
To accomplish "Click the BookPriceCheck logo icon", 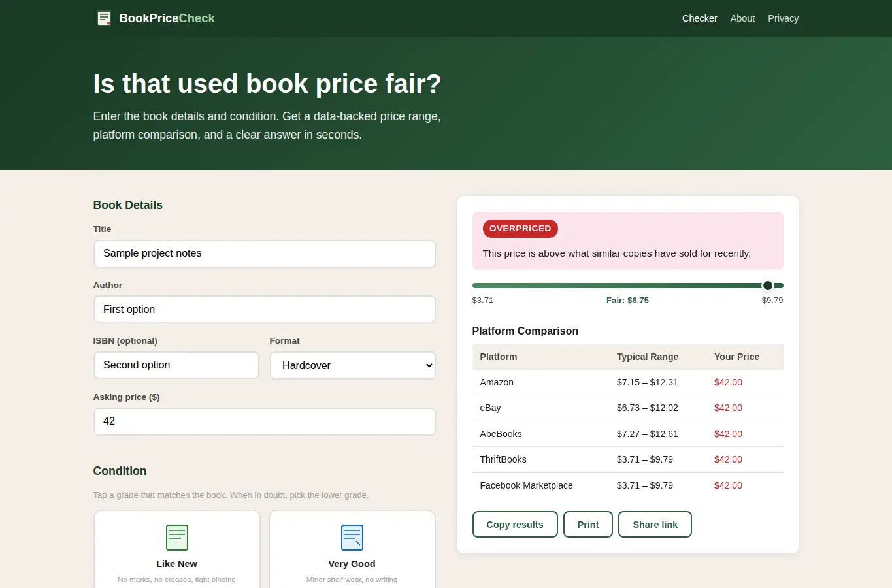I will [104, 18].
